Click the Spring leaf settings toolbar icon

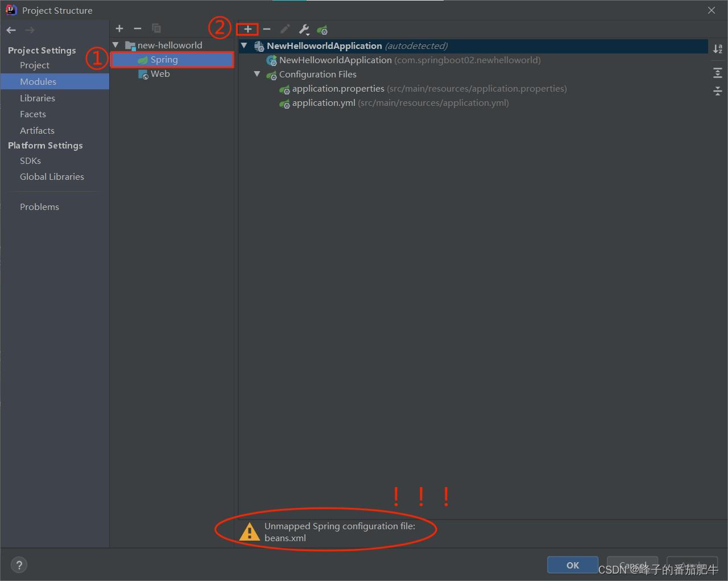322,30
